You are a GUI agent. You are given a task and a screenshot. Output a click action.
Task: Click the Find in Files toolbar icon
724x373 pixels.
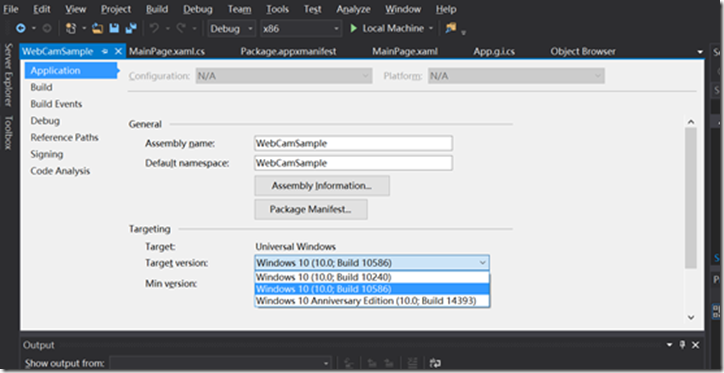pyautogui.click(x=450, y=29)
